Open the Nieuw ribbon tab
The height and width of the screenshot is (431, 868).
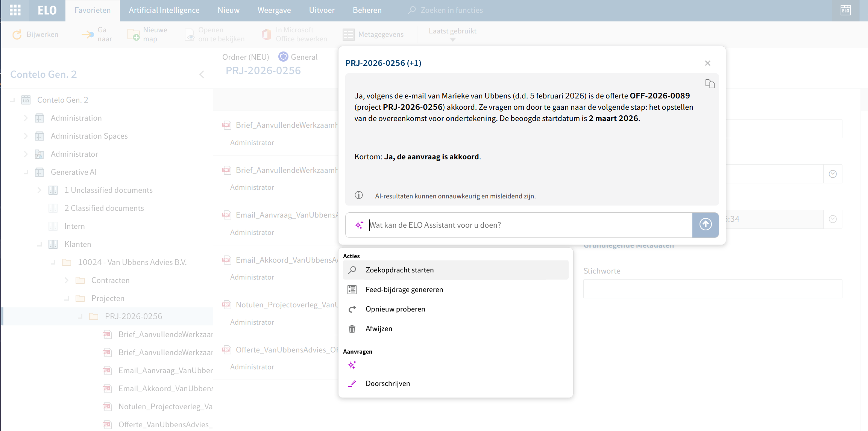click(229, 11)
